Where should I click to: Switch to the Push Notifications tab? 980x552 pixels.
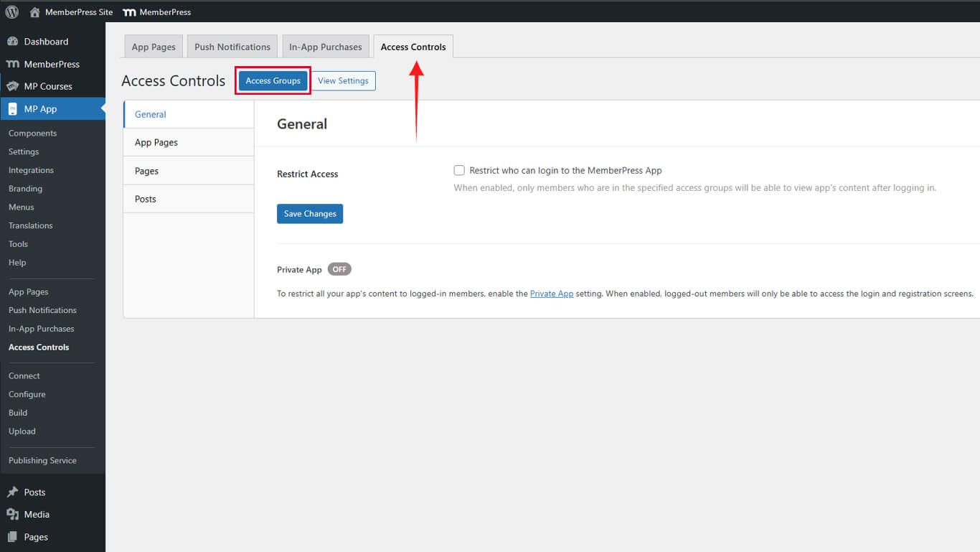(232, 47)
